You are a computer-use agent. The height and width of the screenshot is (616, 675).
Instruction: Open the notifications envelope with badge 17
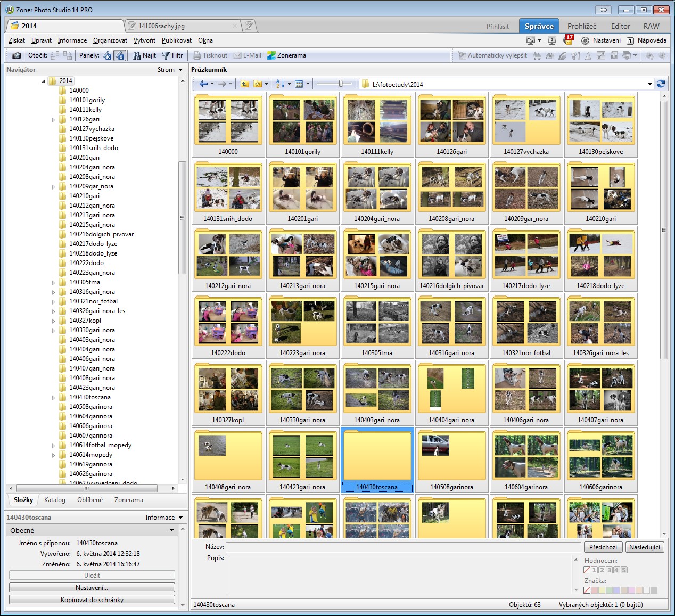(x=568, y=40)
